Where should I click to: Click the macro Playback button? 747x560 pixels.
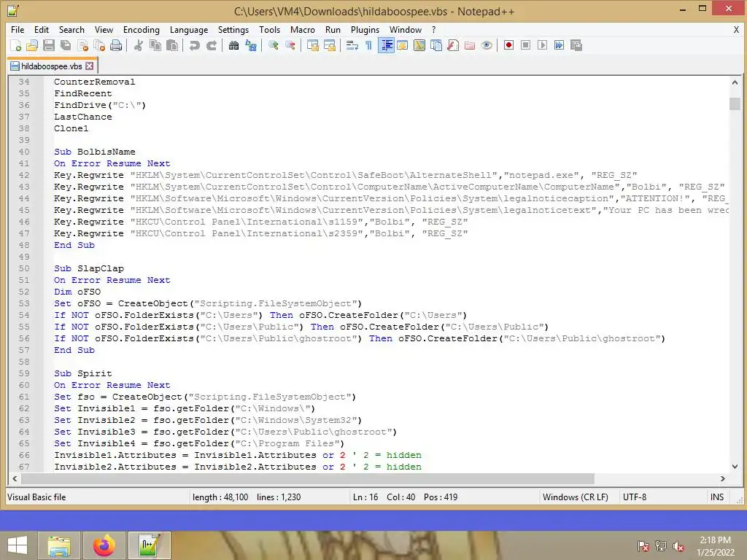(x=542, y=45)
